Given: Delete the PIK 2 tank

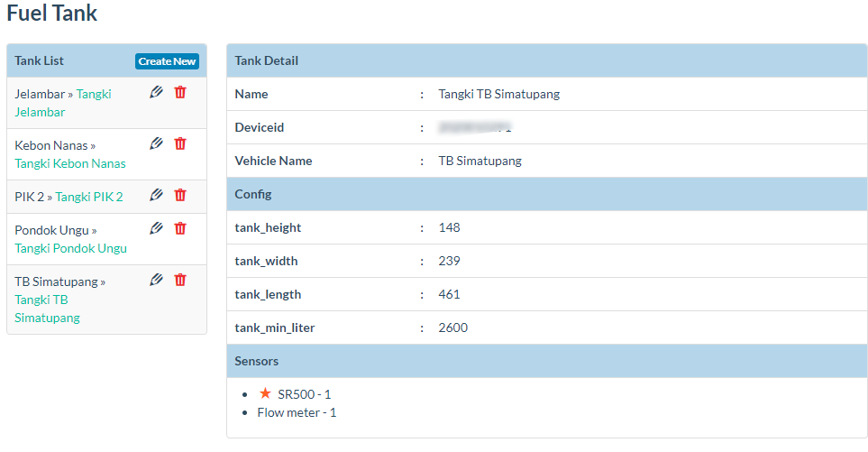Looking at the screenshot, I should 180,195.
